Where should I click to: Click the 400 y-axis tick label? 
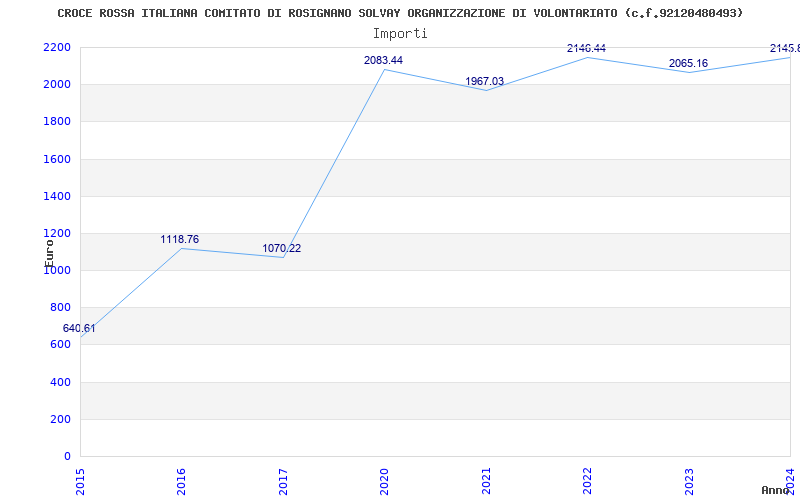click(x=60, y=382)
